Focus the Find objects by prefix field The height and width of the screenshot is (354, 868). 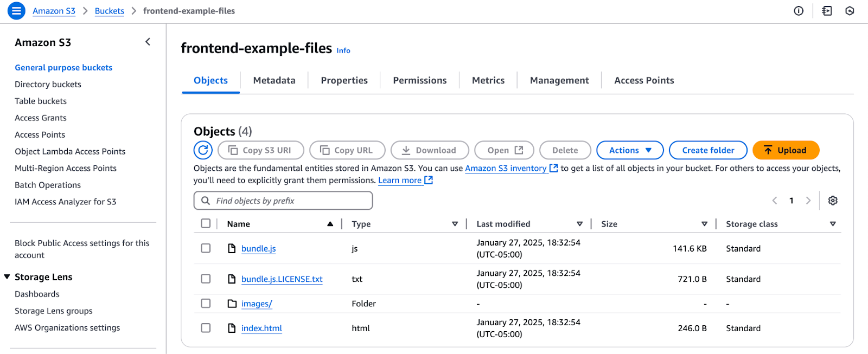click(x=283, y=201)
